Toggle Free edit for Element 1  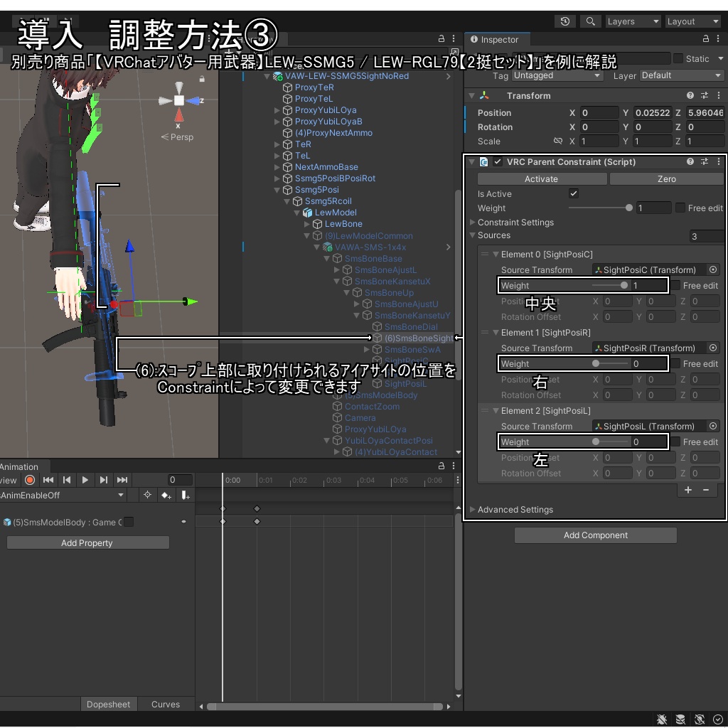coord(675,363)
